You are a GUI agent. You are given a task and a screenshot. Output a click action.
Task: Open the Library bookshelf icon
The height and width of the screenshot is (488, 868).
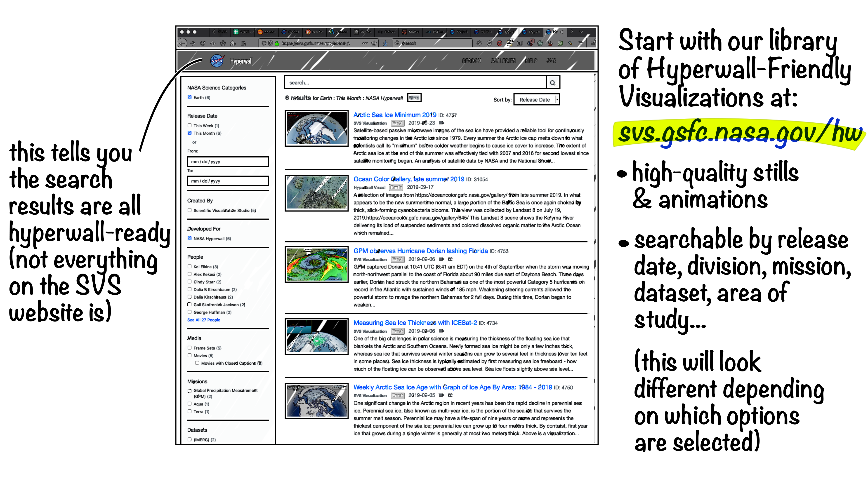(243, 43)
